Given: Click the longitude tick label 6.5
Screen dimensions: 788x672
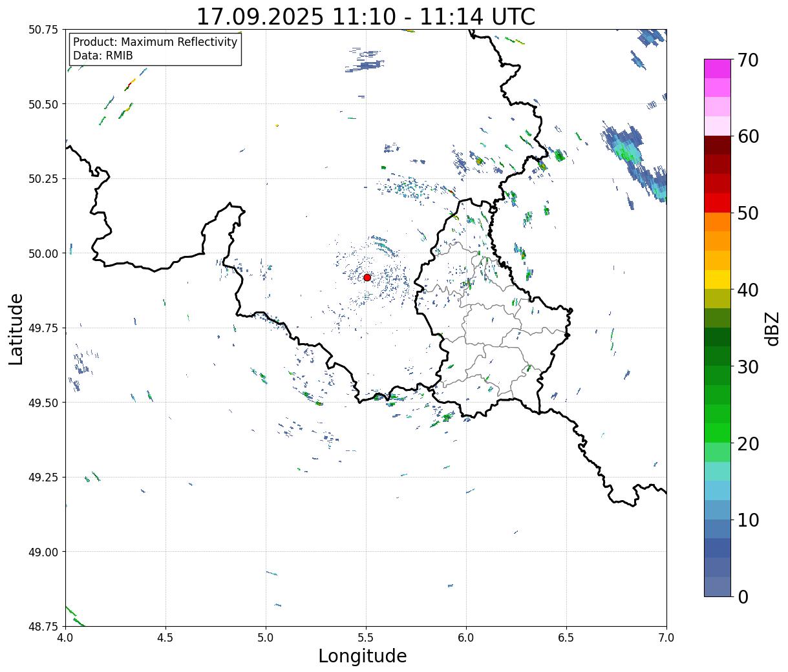Looking at the screenshot, I should point(566,638).
